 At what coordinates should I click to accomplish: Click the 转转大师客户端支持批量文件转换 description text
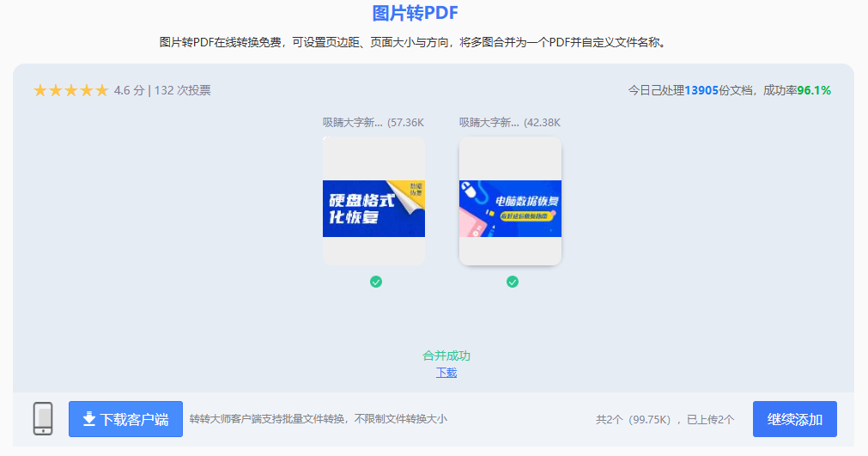[x=319, y=419]
